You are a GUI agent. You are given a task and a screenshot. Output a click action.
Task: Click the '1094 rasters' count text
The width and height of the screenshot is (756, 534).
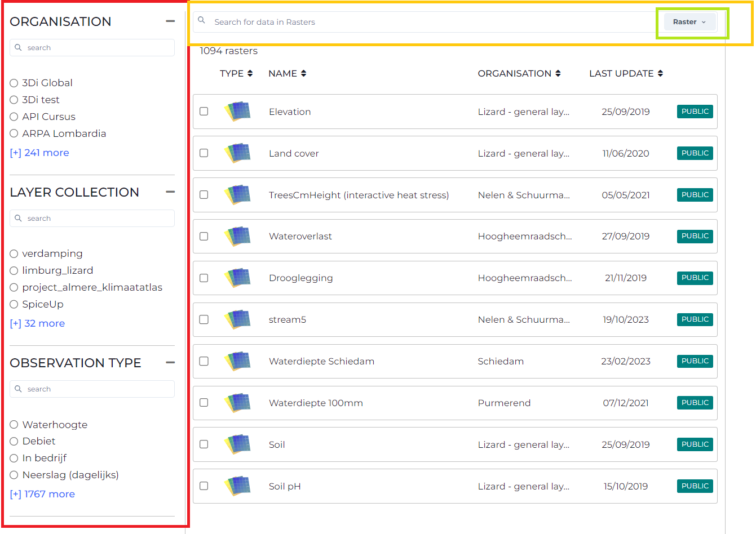click(228, 51)
